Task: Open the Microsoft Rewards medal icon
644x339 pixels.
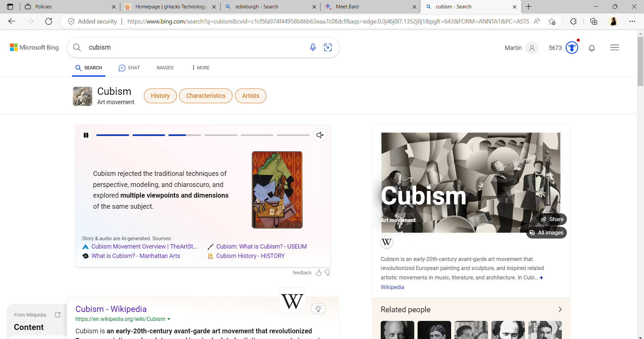Action: pos(571,48)
